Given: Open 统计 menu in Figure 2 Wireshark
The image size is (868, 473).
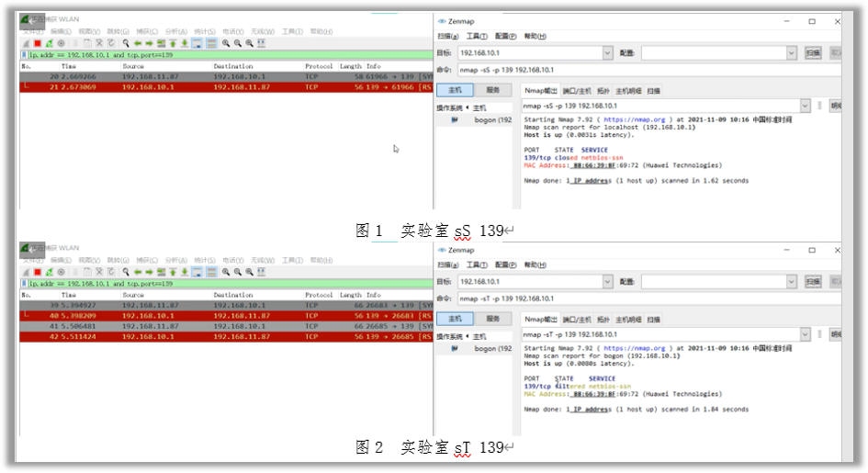Looking at the screenshot, I should click(x=204, y=261).
